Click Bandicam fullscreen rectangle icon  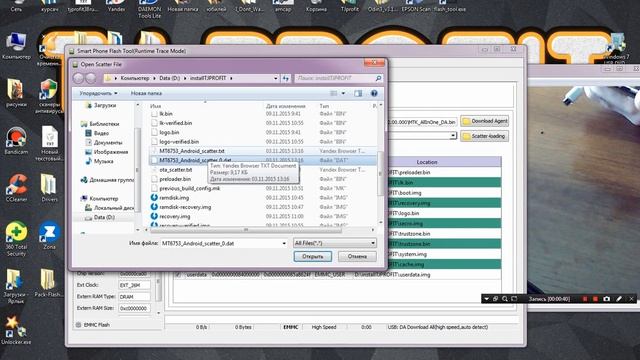[514, 299]
